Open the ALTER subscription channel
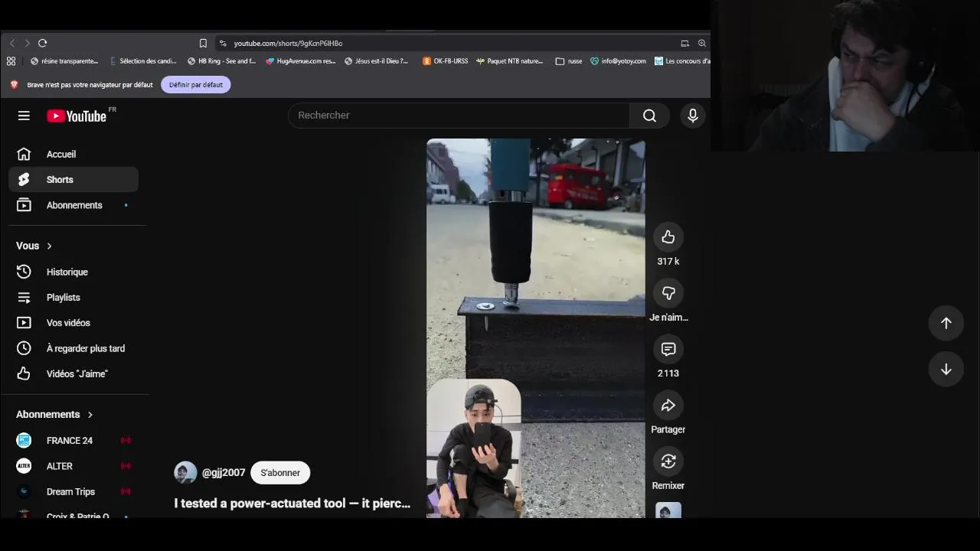 73,466
